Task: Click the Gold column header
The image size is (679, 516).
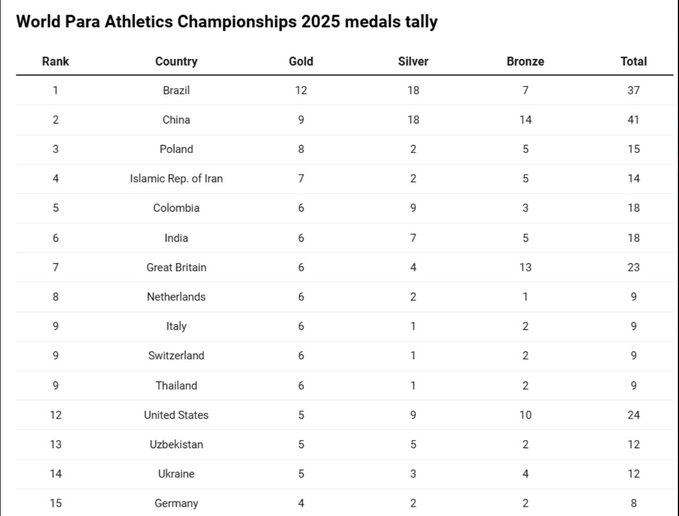Action: coord(301,61)
